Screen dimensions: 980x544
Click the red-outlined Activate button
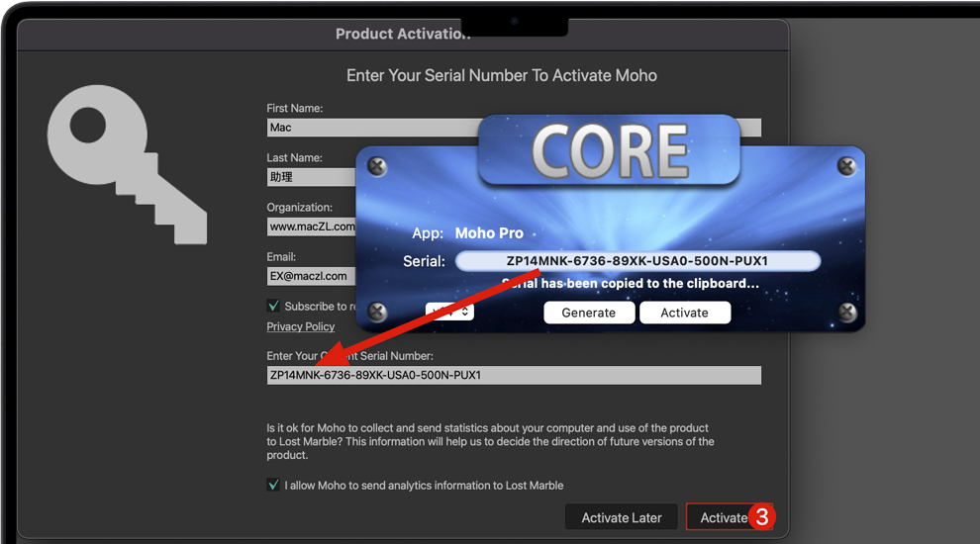(723, 517)
